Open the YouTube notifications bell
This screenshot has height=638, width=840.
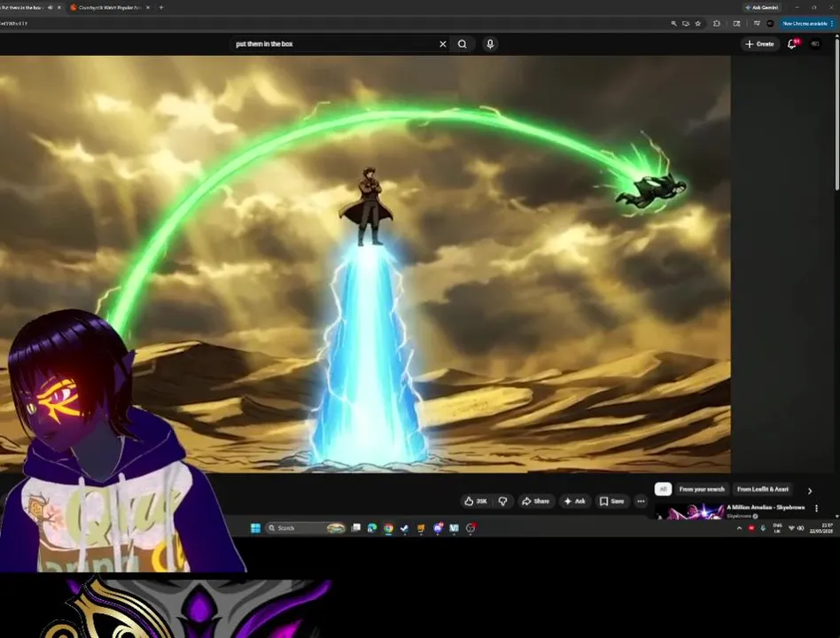tap(792, 44)
